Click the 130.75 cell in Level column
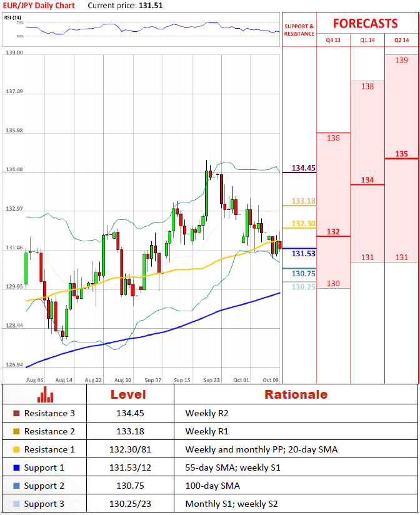 click(x=130, y=486)
